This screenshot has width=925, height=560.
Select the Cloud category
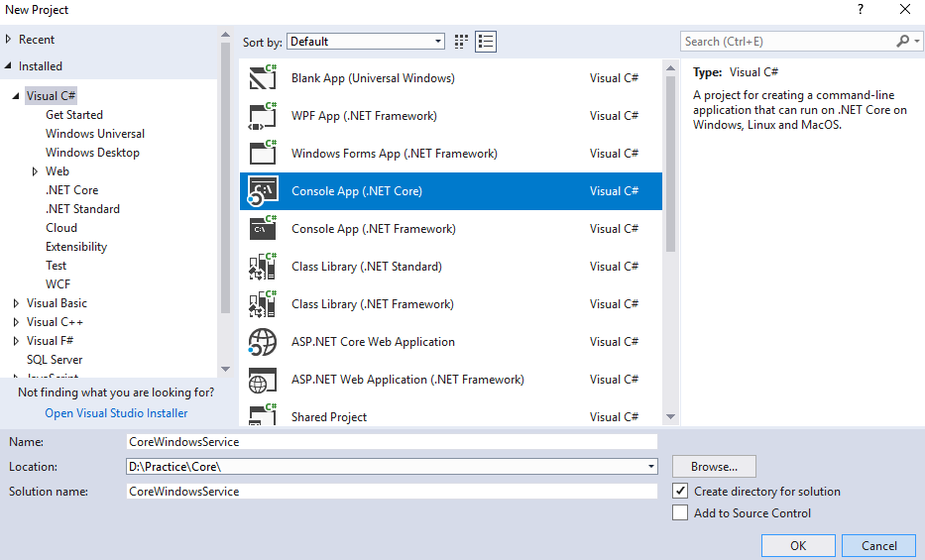(61, 228)
